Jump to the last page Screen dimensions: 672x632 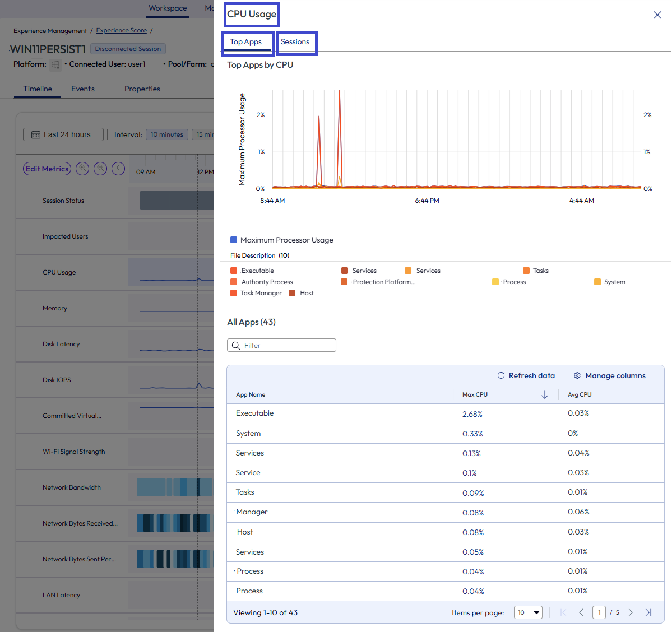pyautogui.click(x=648, y=613)
